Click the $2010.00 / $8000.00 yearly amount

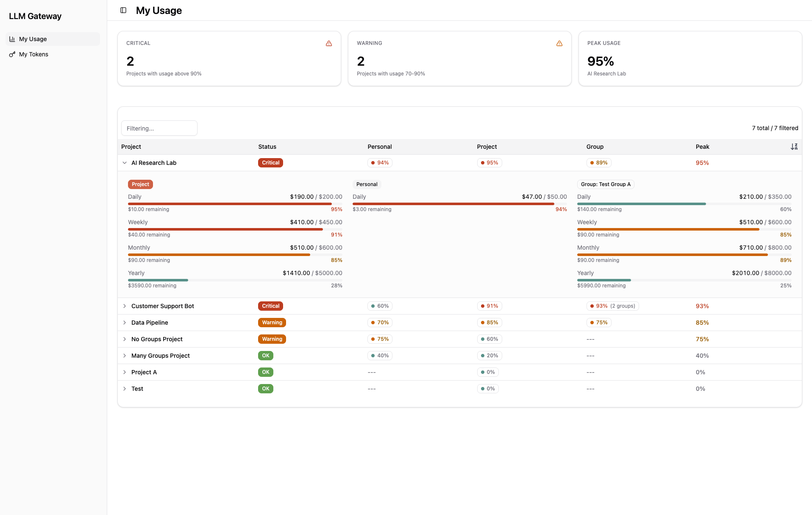[762, 273]
